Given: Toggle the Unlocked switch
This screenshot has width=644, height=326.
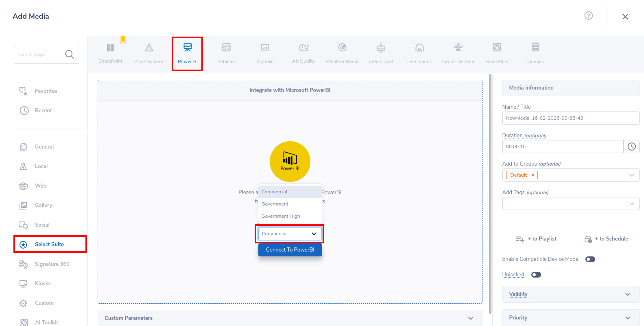Looking at the screenshot, I should point(536,275).
